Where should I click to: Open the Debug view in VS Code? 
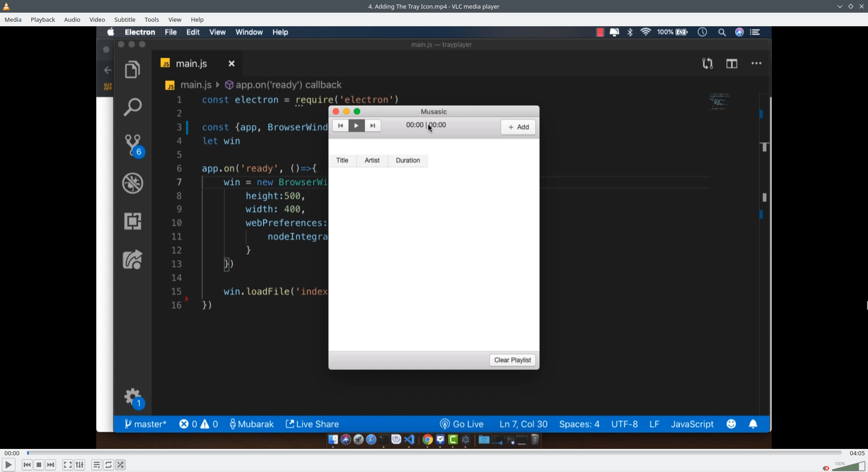coord(132,183)
